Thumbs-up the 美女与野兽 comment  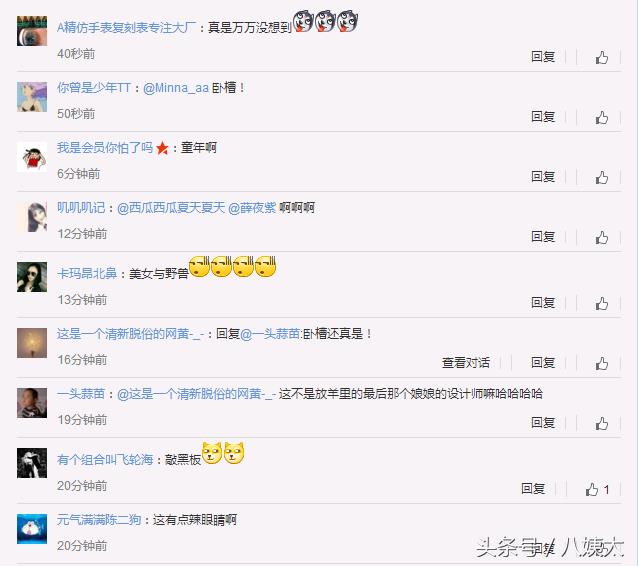coord(602,303)
